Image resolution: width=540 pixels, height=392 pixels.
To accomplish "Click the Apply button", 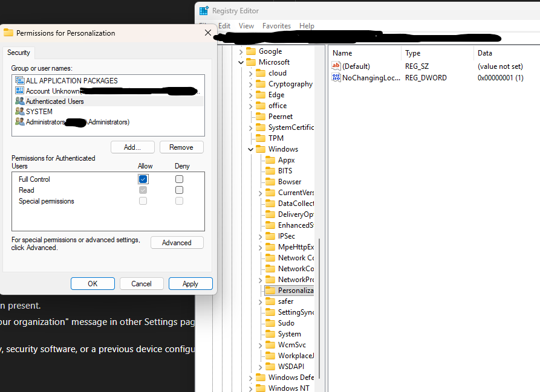I will click(190, 284).
